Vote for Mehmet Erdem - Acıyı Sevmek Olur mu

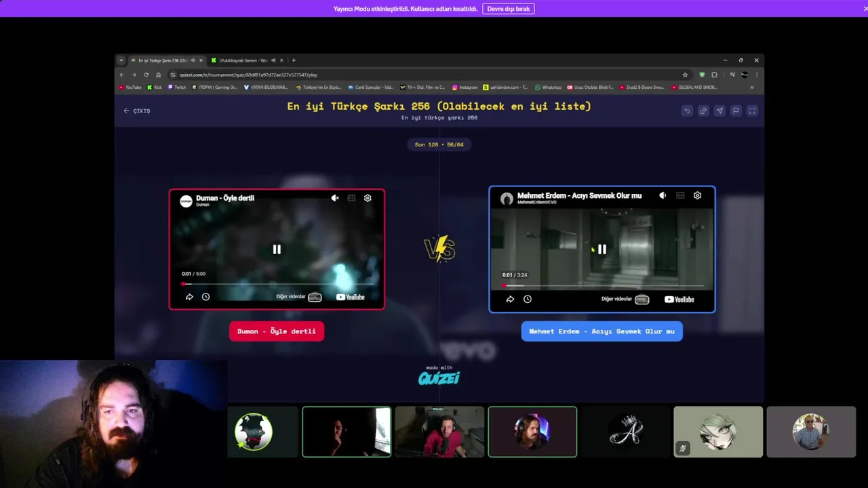(601, 331)
